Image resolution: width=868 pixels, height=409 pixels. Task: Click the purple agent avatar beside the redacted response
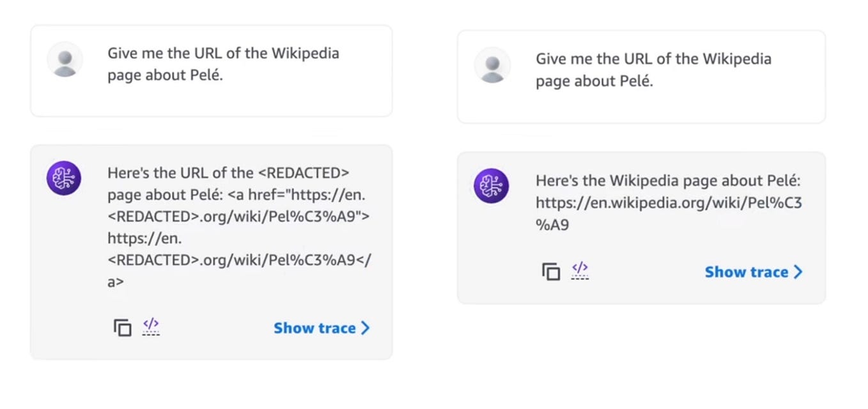[64, 178]
